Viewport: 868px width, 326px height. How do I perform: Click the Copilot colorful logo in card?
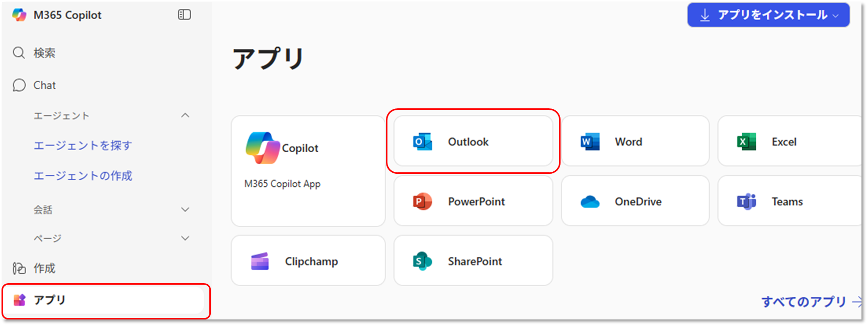click(x=262, y=148)
